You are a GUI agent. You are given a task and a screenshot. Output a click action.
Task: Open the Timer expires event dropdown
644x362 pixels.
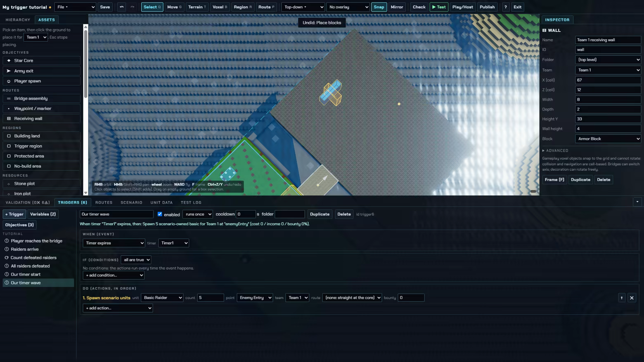[114, 243]
